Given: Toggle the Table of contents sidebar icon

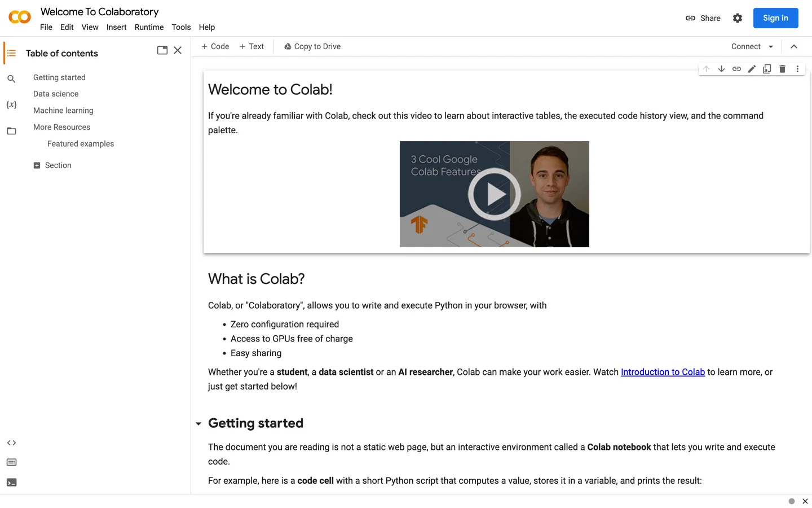Looking at the screenshot, I should (x=11, y=53).
